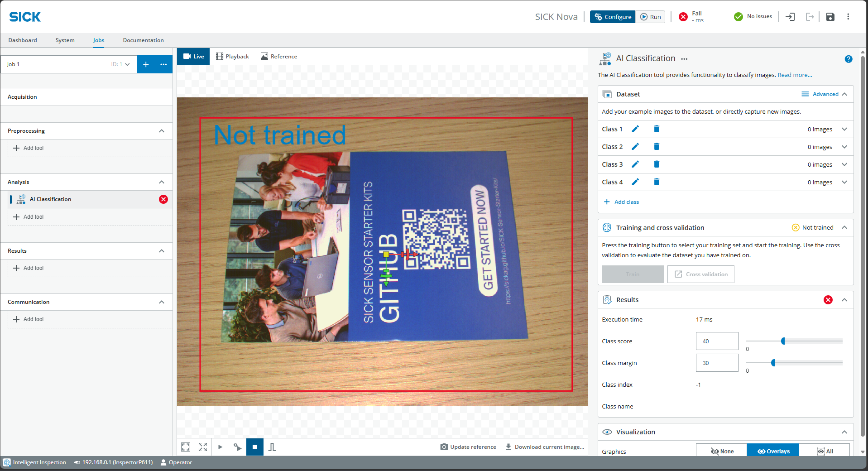Open the Documentation tab

(x=144, y=40)
